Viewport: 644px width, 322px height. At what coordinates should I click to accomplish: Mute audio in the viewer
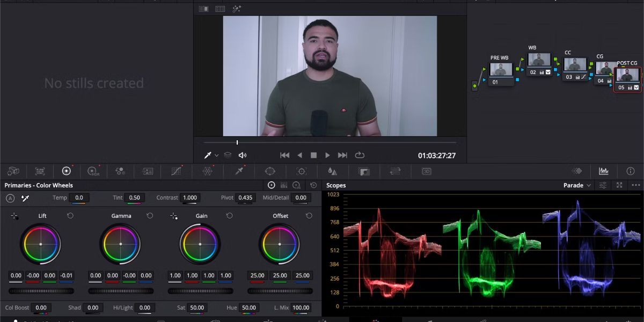coord(243,155)
